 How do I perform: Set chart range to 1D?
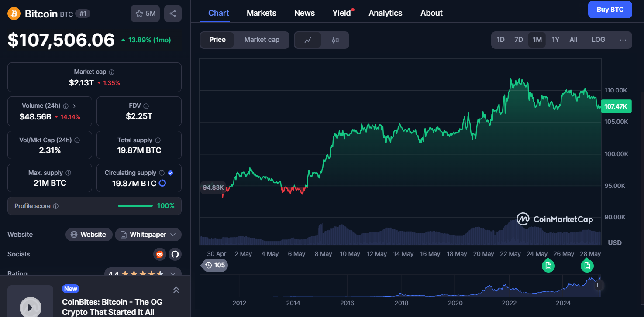500,40
